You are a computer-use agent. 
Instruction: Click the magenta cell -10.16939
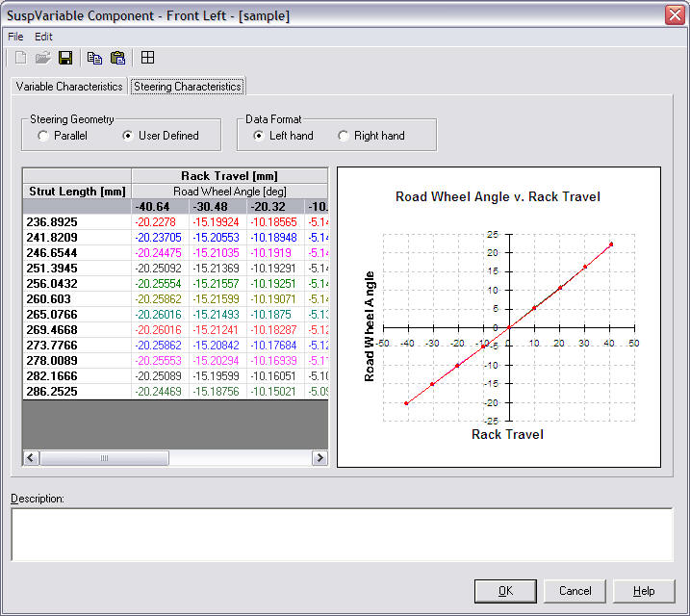tap(275, 360)
